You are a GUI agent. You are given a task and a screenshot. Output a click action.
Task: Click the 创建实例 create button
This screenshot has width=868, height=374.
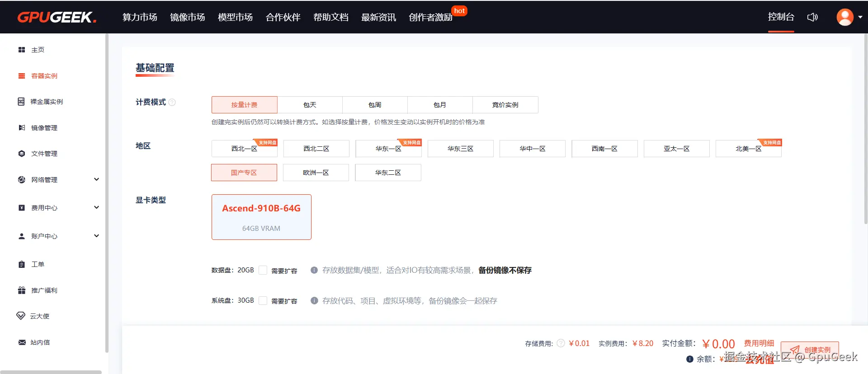pyautogui.click(x=810, y=350)
